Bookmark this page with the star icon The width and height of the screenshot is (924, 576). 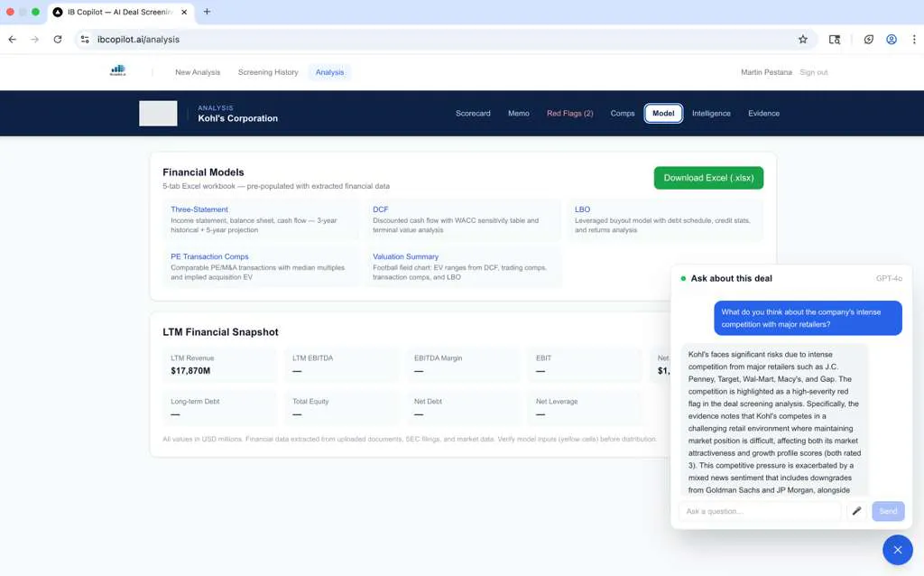coord(802,40)
